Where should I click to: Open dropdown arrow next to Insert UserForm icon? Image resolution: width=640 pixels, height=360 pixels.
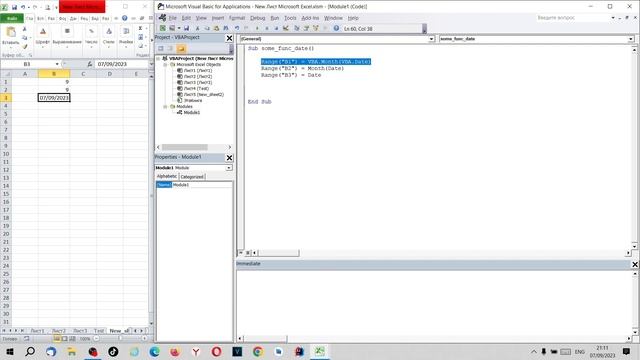pyautogui.click(x=179, y=28)
